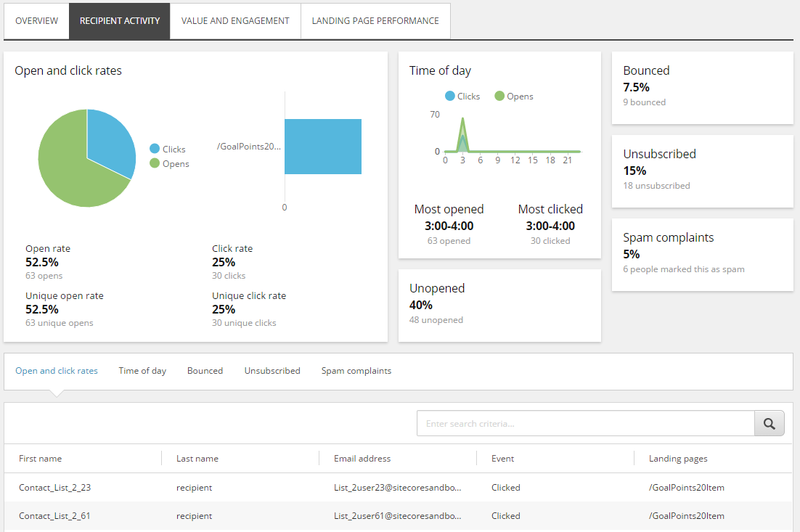Sort by the Event column header

(502, 459)
